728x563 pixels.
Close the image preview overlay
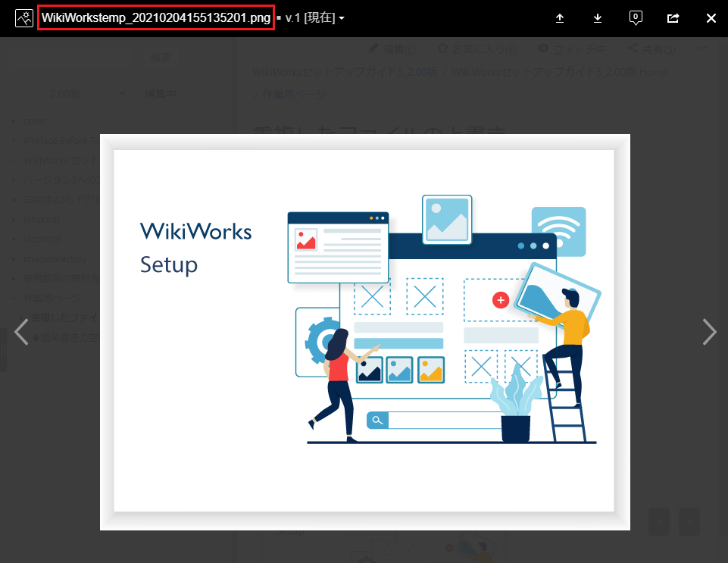[711, 18]
